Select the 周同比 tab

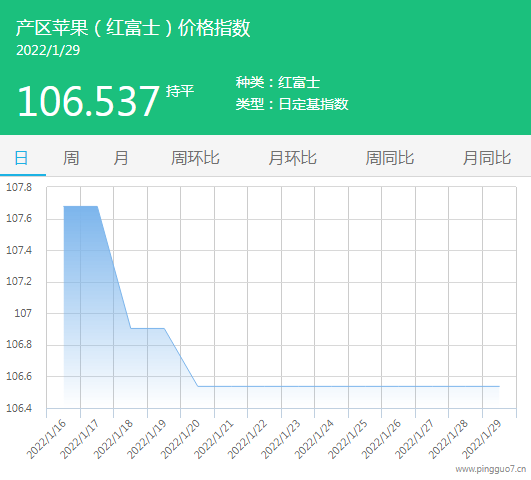pos(390,158)
